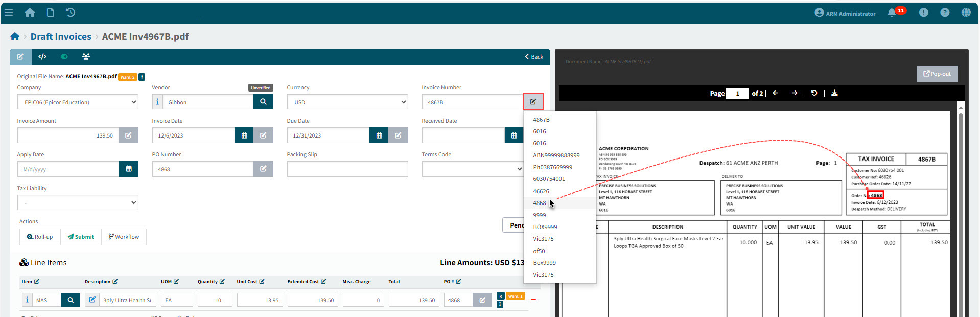Expand the Company dropdown

tap(78, 102)
